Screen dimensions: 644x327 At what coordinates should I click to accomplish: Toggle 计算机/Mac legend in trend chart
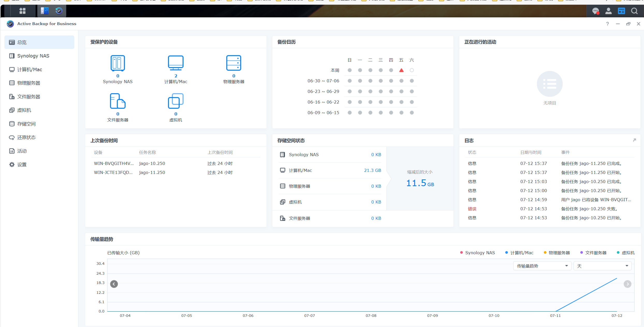[519, 253]
